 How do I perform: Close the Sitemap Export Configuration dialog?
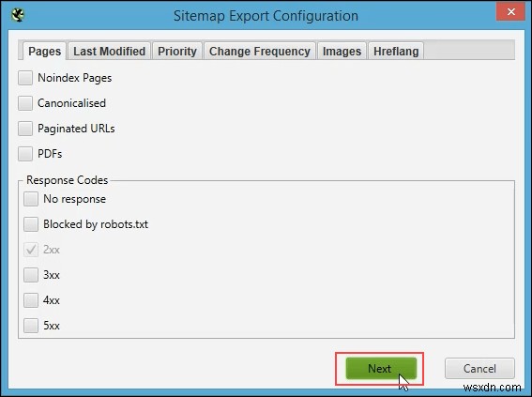point(511,12)
